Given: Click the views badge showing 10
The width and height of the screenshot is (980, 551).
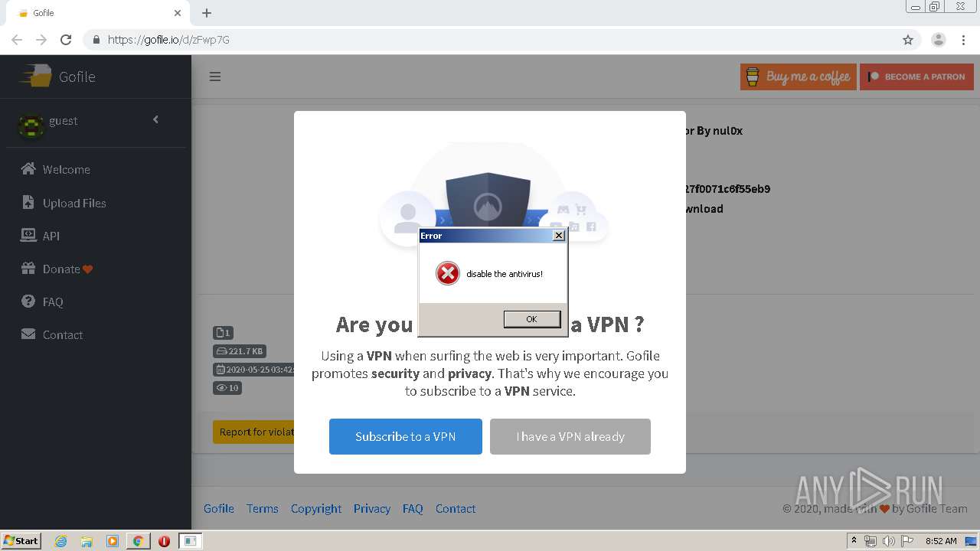Looking at the screenshot, I should [227, 388].
